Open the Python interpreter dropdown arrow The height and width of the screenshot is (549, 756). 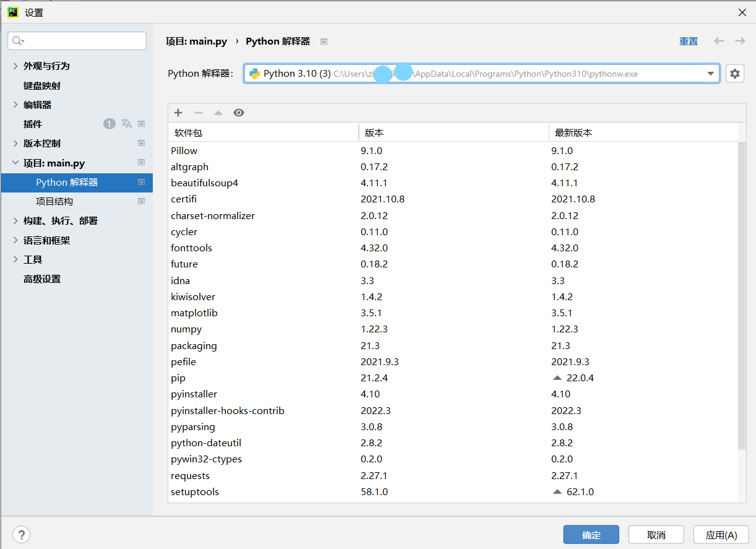(x=710, y=74)
